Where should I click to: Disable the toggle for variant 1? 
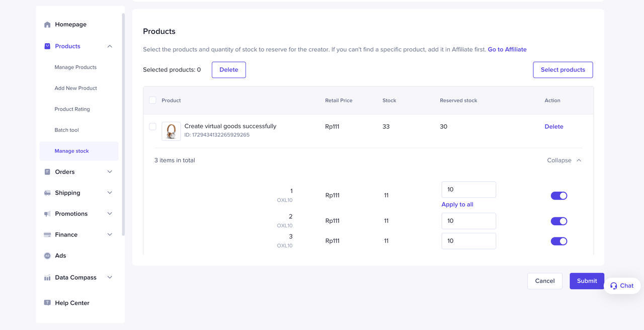558,196
